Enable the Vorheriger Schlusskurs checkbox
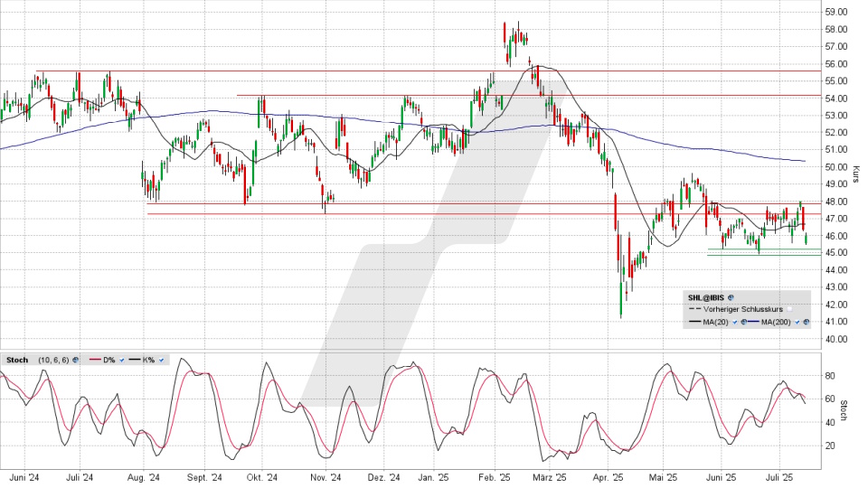 pos(789,309)
